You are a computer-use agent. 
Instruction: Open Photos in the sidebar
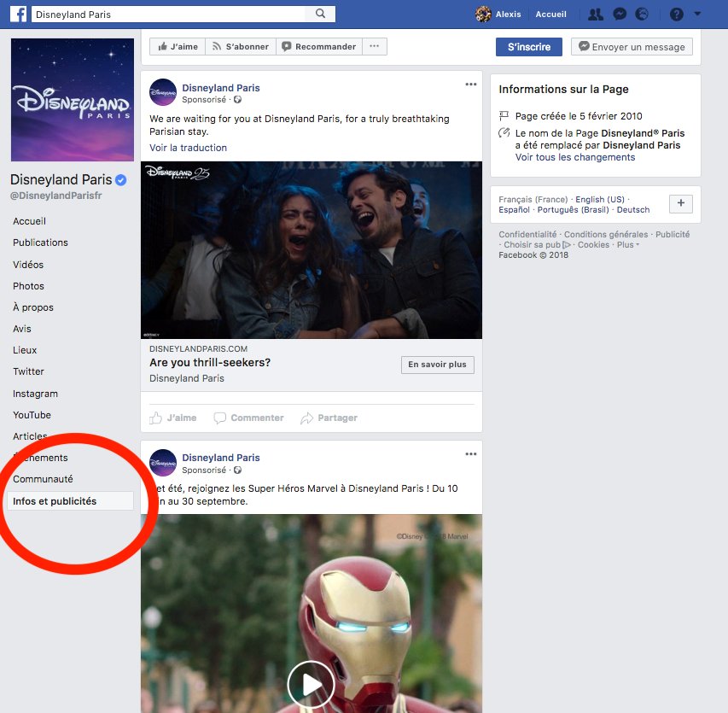point(28,286)
